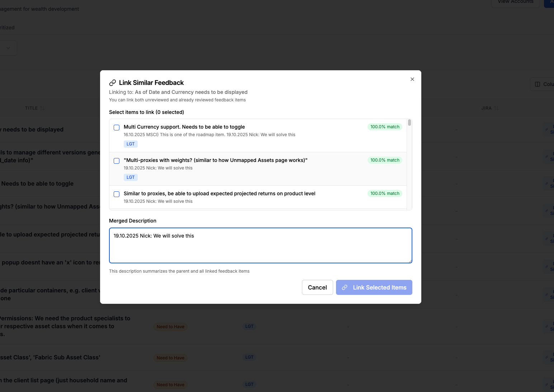554x392 pixels.
Task: Expand the 100.0% match badge on the Multi-proxies item
Action: pyautogui.click(x=385, y=160)
